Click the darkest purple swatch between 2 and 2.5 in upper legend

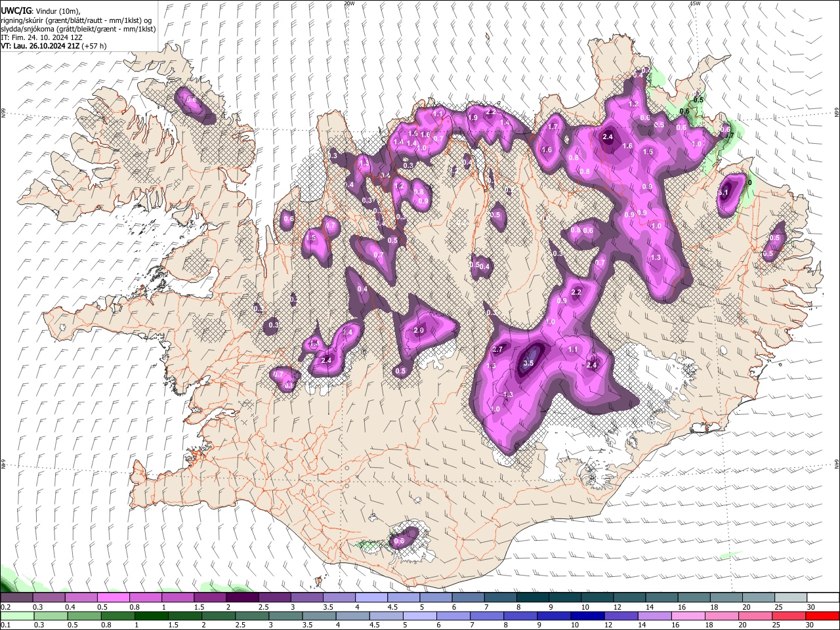[242, 598]
